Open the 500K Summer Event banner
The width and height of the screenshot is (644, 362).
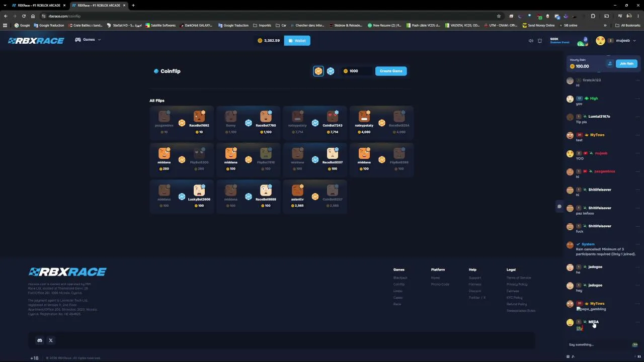click(x=569, y=41)
